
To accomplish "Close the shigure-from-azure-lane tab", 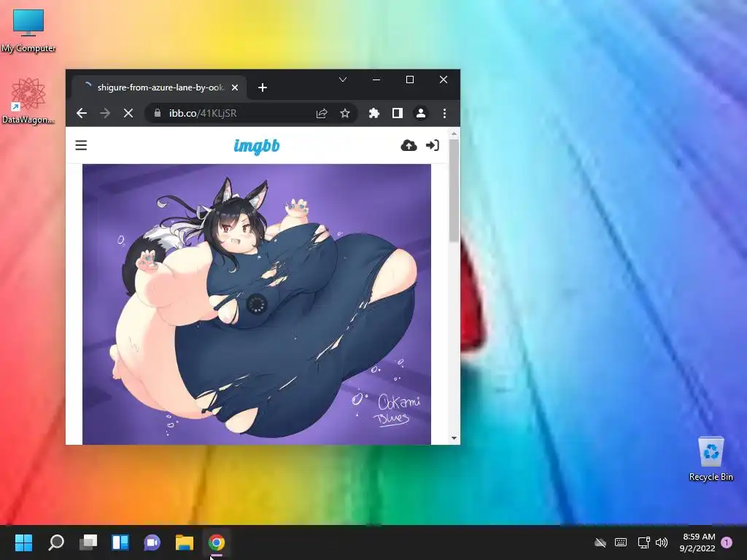I will coord(235,87).
